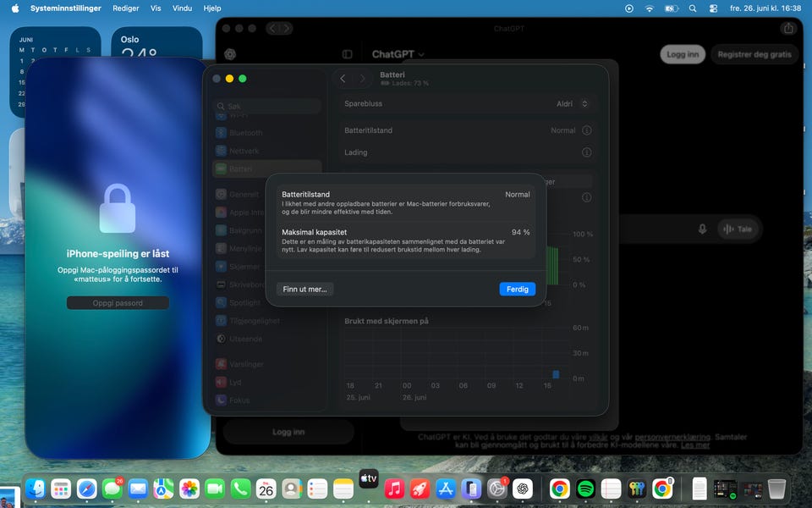The width and height of the screenshot is (812, 508).
Task: Click the Les mer link in ChatGPT footer
Action: 695,444
